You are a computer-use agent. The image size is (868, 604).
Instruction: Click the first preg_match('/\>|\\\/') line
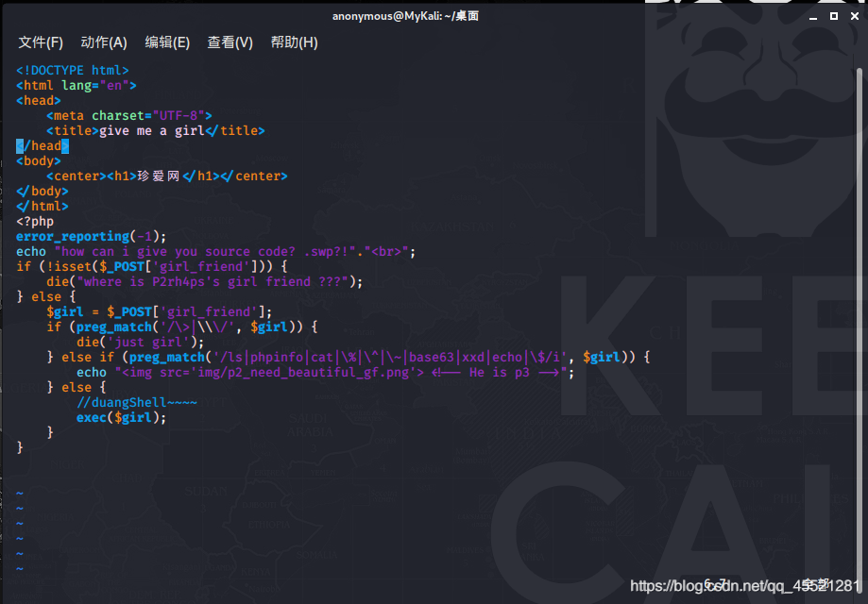coord(182,327)
